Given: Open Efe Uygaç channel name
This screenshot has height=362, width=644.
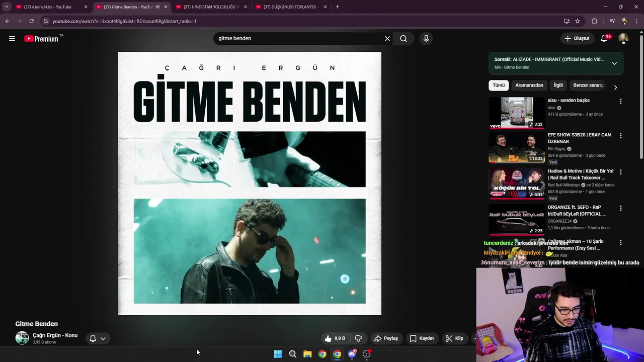Looking at the screenshot, I should click(x=557, y=149).
